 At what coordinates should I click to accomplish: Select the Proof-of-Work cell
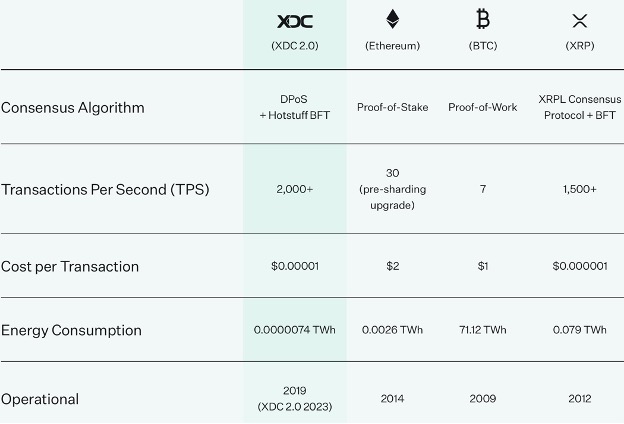point(483,107)
